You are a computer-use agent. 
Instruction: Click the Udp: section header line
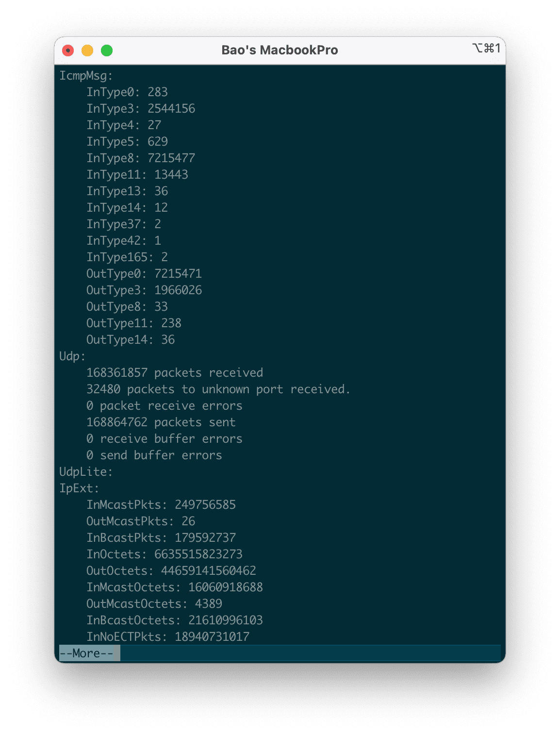72,356
